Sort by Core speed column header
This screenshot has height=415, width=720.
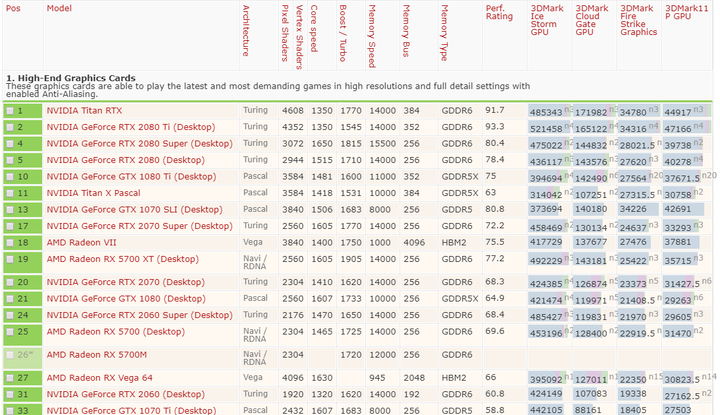(x=314, y=28)
